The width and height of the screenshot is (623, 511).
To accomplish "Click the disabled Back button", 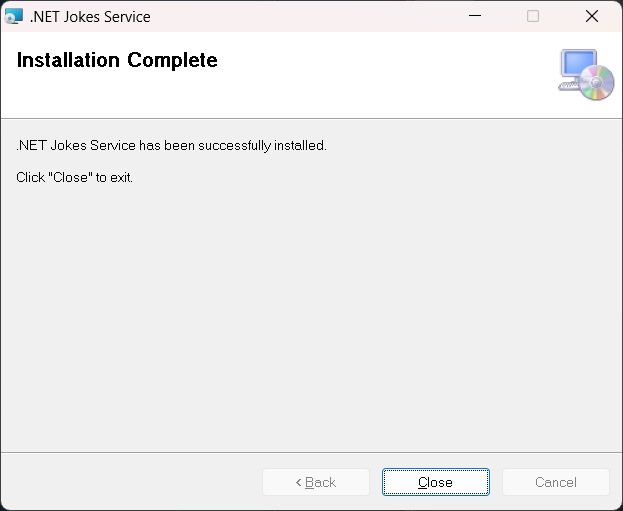I will tap(316, 482).
